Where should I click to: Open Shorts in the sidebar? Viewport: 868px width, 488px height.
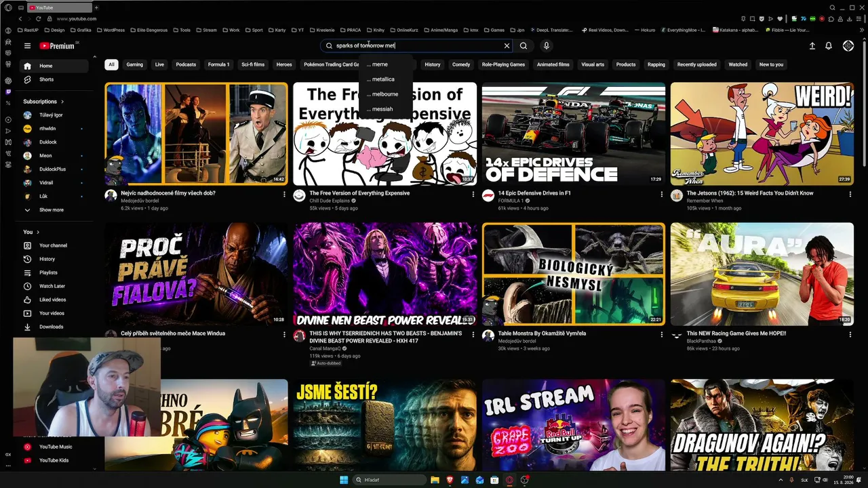(x=54, y=79)
